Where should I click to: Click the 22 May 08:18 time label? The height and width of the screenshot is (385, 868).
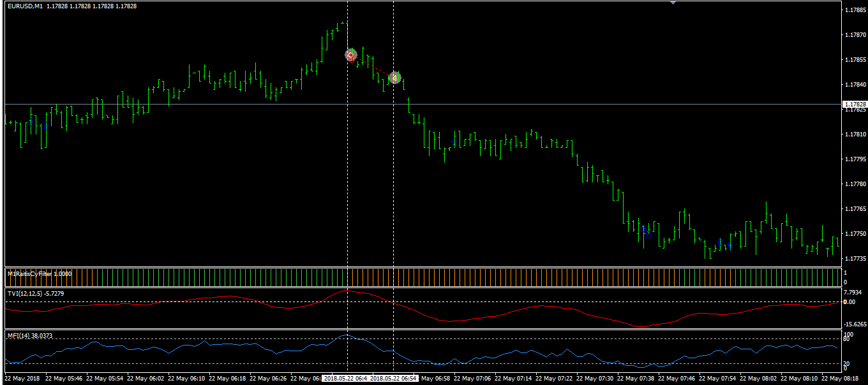click(x=839, y=379)
